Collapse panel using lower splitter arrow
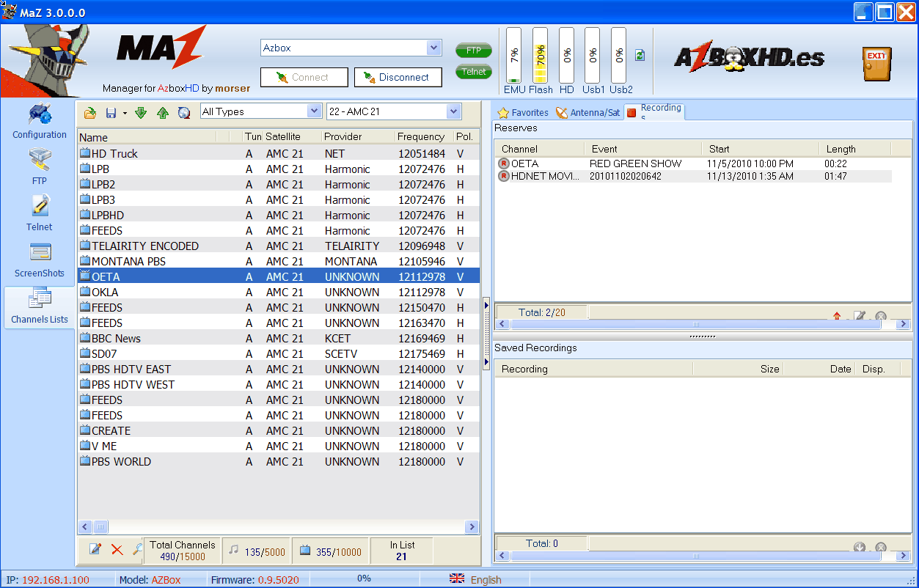The height and width of the screenshot is (588, 919). coord(486,362)
